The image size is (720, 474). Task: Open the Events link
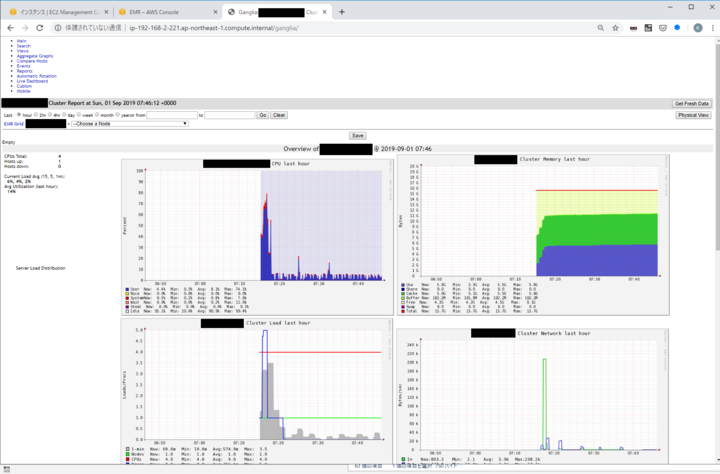click(23, 66)
